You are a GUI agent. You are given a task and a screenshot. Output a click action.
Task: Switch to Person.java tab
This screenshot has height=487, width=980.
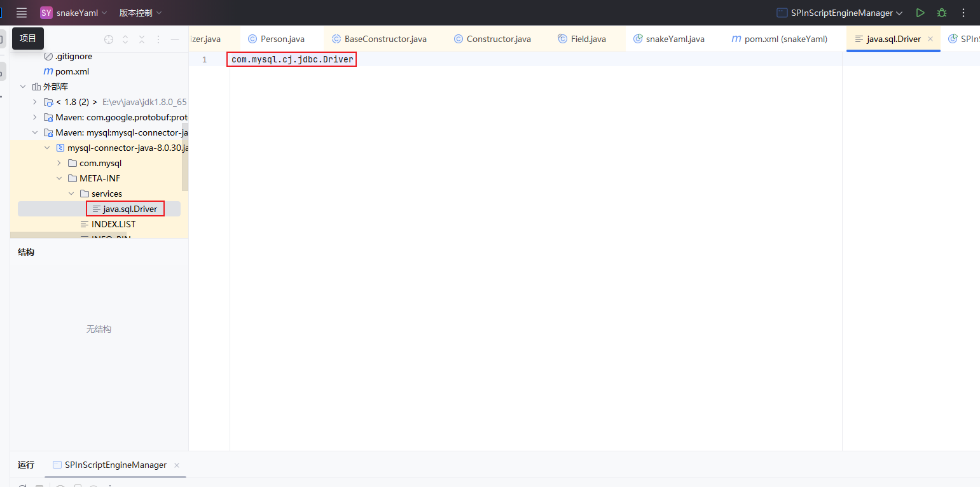tap(276, 39)
